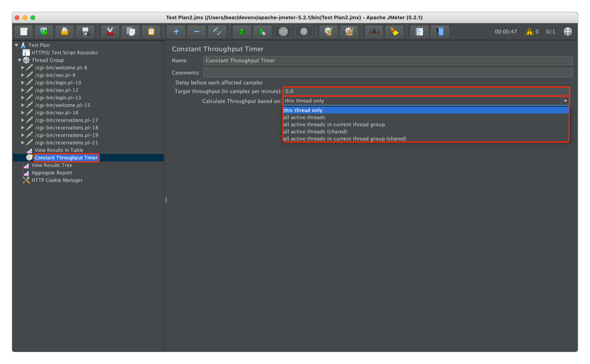Choose 'this thread only' option
Image resolution: width=590 pixels, height=364 pixels.
click(x=426, y=110)
